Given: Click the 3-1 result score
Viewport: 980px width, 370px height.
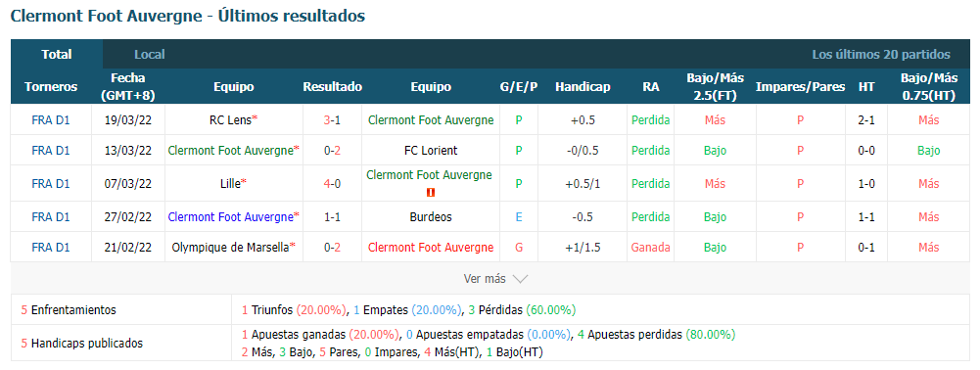Looking at the screenshot, I should pyautogui.click(x=332, y=120).
